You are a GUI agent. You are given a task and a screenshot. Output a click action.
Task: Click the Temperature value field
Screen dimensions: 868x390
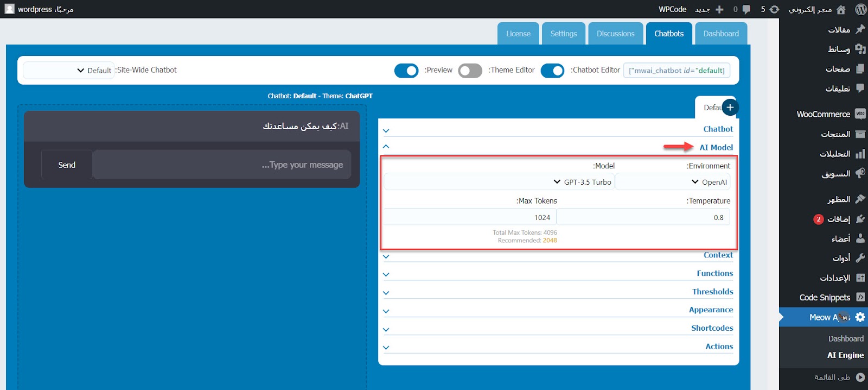pos(643,217)
